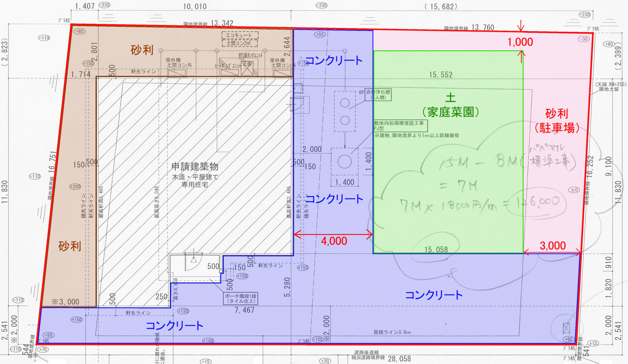Select the red 3,000 dimension value

click(x=552, y=246)
